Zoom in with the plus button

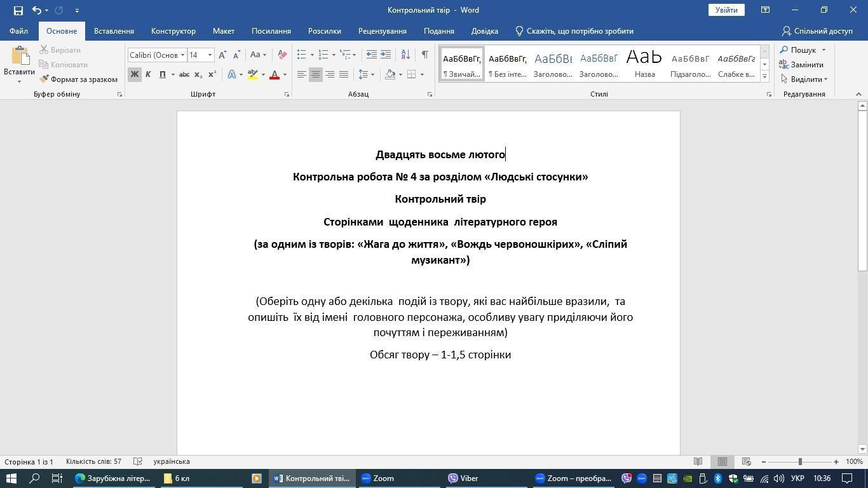coord(836,461)
